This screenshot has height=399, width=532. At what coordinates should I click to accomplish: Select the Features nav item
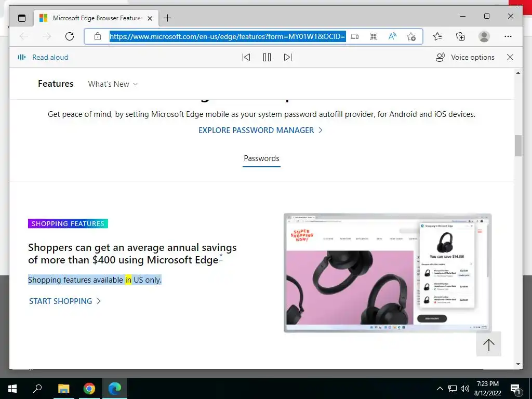click(x=56, y=84)
